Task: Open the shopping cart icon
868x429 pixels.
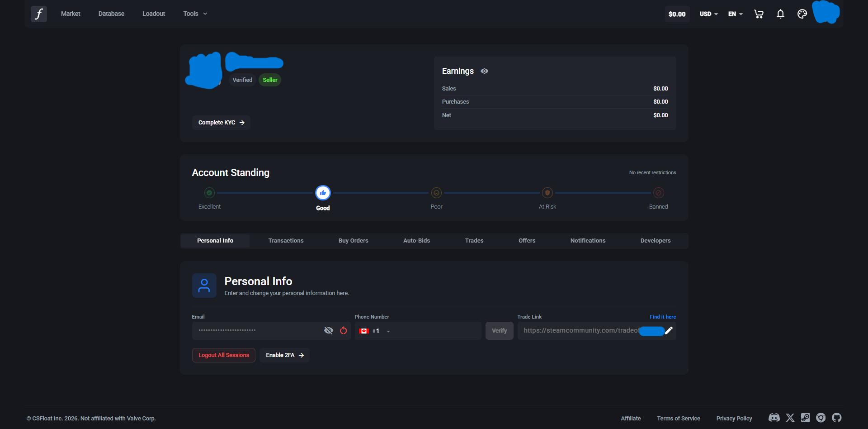Action: 759,14
